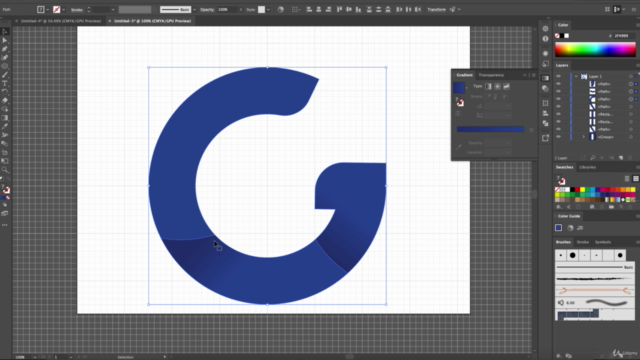Click Locate Object magnifier in Layers panel
This screenshot has height=360, width=640.
593,158
